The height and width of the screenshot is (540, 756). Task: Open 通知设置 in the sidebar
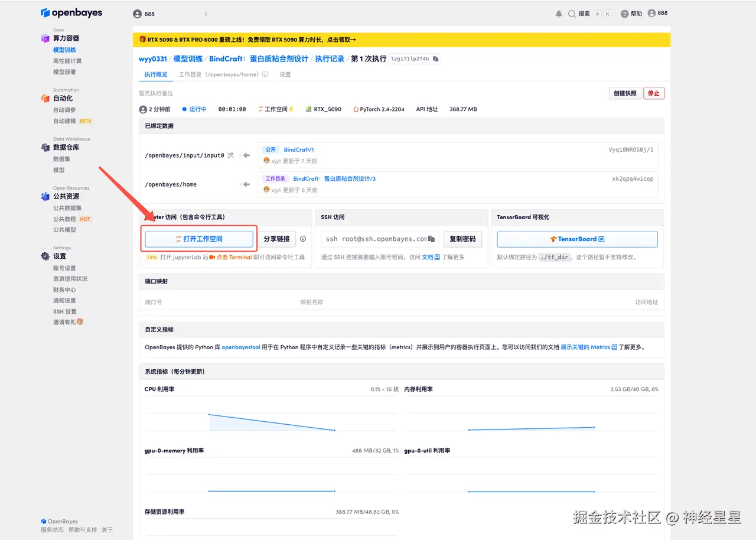click(64, 301)
